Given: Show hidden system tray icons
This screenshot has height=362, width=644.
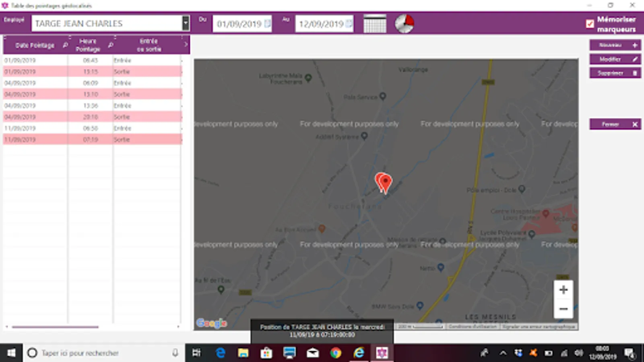Looking at the screenshot, I should (503, 353).
